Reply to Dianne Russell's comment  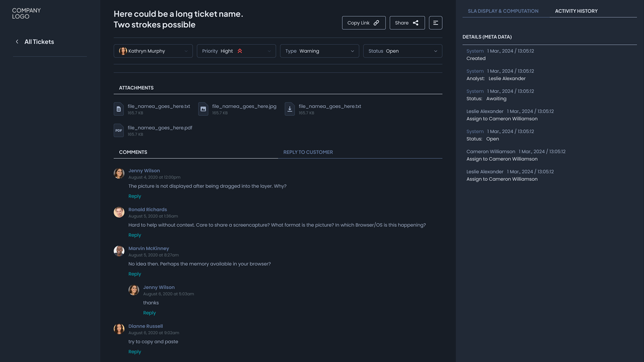tap(135, 352)
